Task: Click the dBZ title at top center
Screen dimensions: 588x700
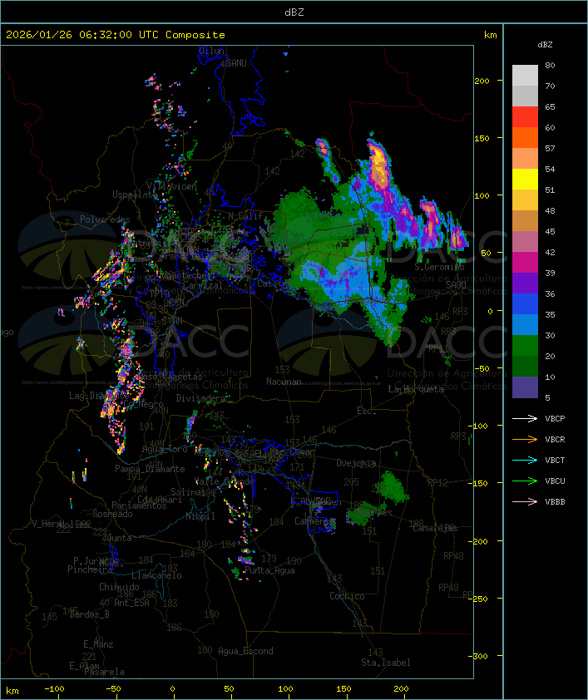Action: [294, 12]
